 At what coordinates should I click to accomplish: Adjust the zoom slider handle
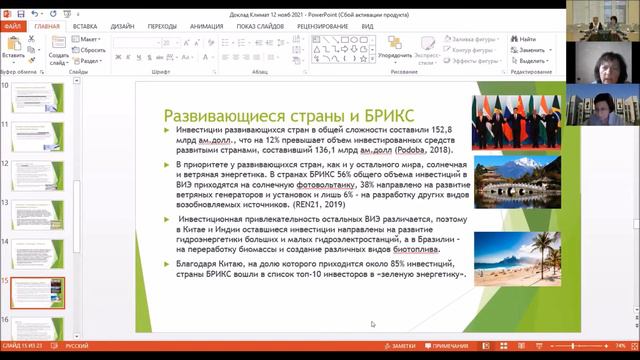point(573,346)
